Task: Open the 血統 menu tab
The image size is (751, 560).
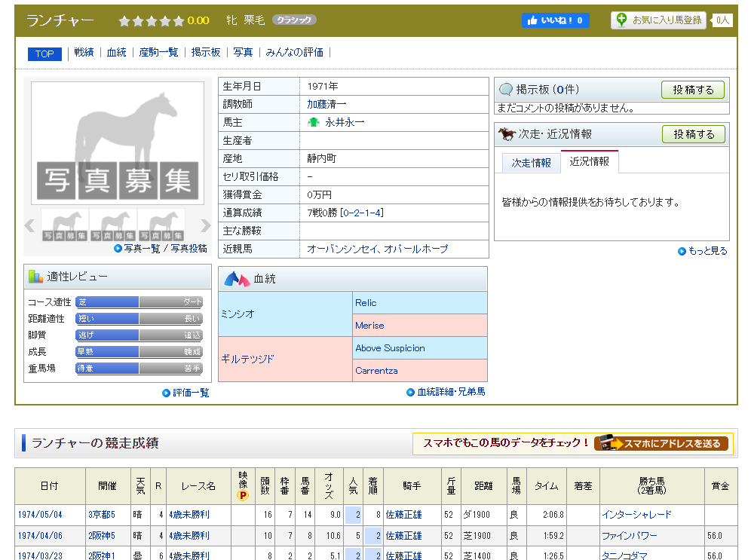Action: (x=117, y=53)
